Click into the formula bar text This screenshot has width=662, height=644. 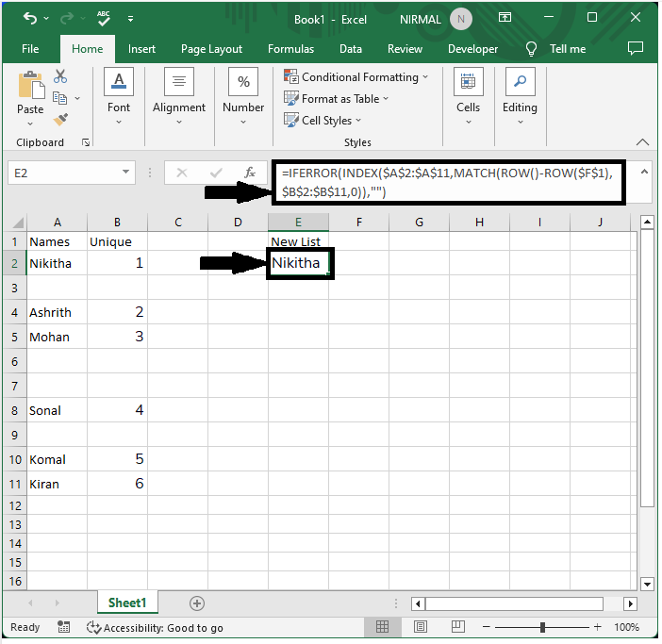click(448, 182)
